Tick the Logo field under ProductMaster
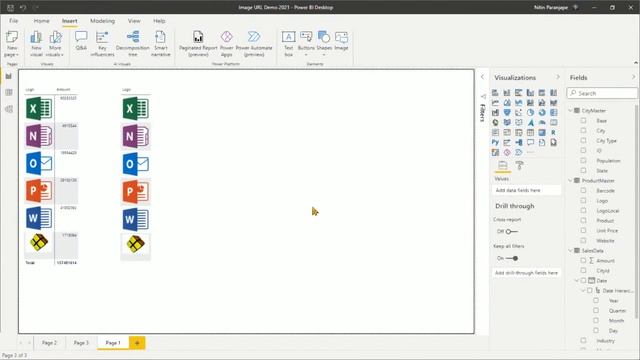Screen dimensions: 640x360 point(583,200)
